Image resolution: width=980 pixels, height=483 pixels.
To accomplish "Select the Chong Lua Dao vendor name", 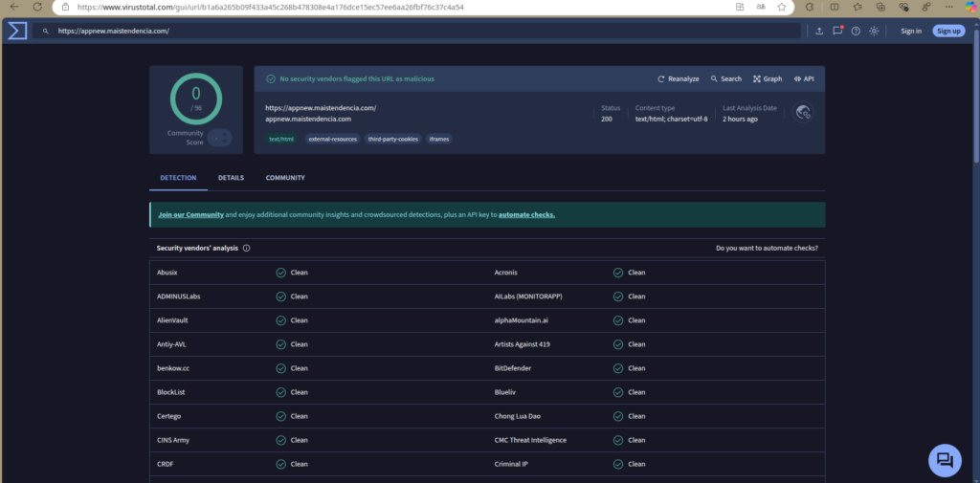I will [x=517, y=416].
